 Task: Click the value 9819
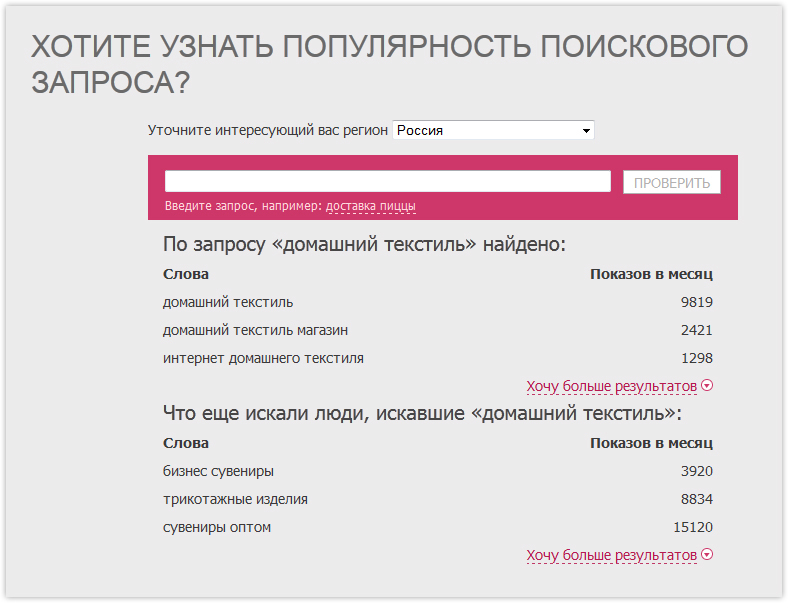pos(697,302)
